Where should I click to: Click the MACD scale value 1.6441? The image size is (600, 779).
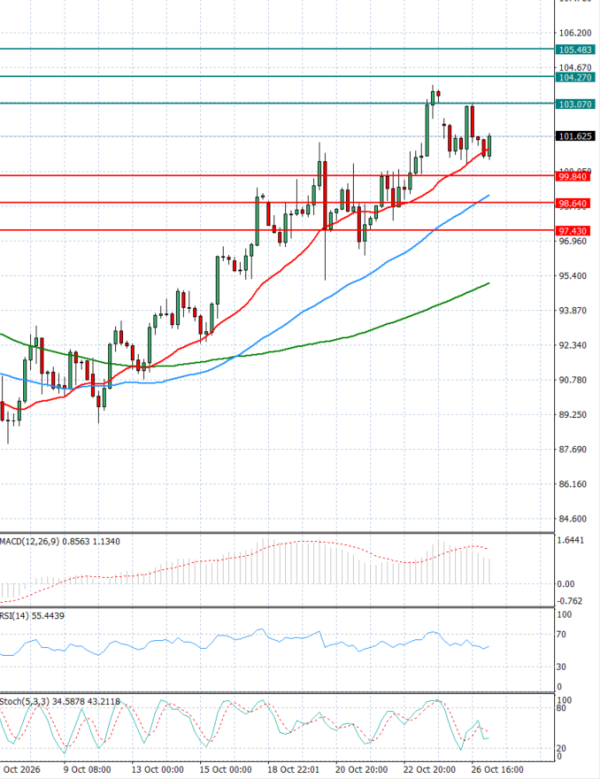point(571,541)
